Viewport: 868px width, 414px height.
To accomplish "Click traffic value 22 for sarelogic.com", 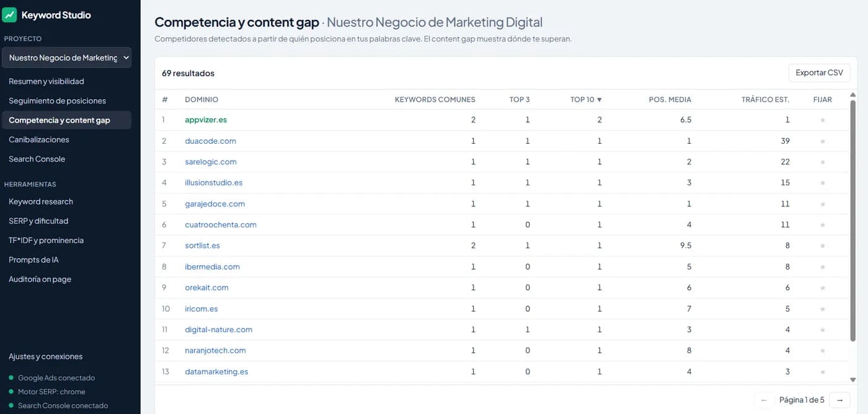I will 785,162.
